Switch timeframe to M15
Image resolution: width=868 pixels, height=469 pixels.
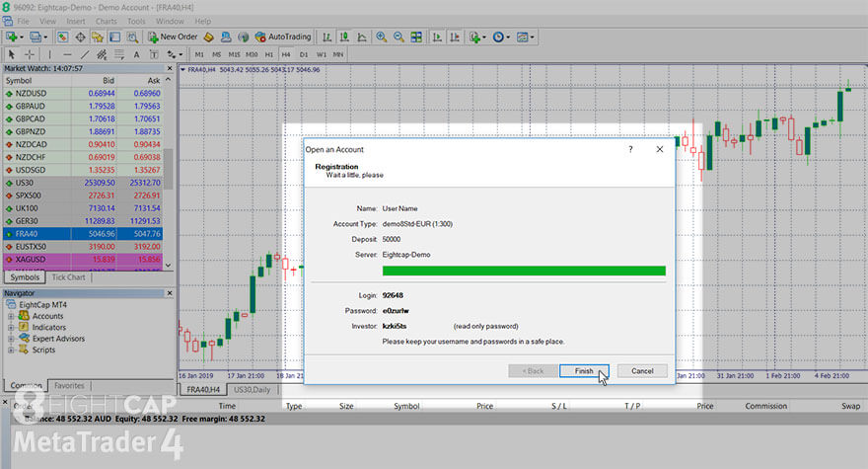pos(234,54)
